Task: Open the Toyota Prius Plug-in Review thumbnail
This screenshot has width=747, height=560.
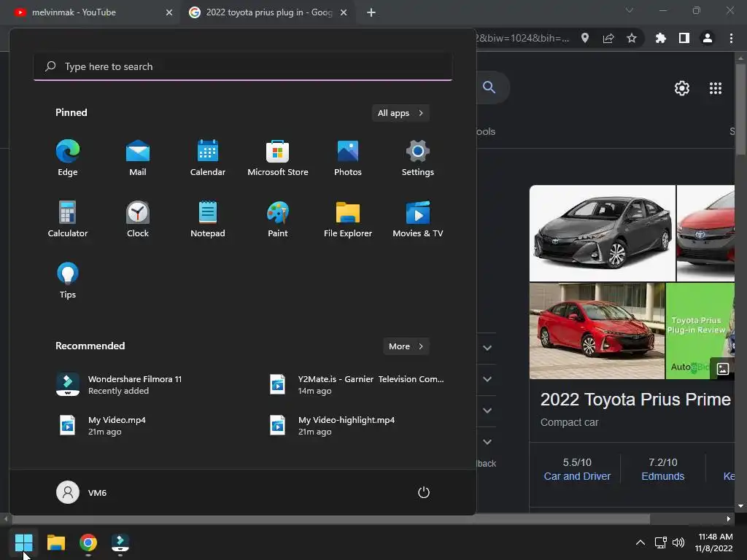Action: [x=700, y=331]
